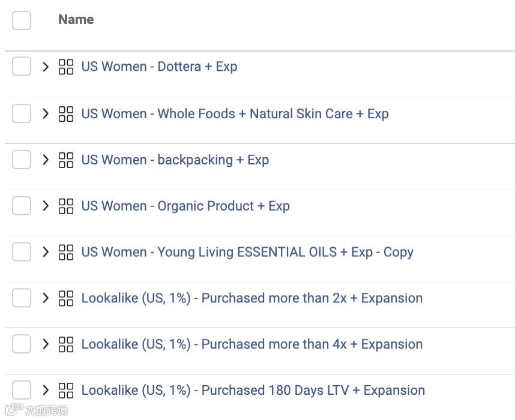The height and width of the screenshot is (420, 515).
Task: Open Young Living ESSENTIAL OILS ad set link
Action: [x=247, y=252]
